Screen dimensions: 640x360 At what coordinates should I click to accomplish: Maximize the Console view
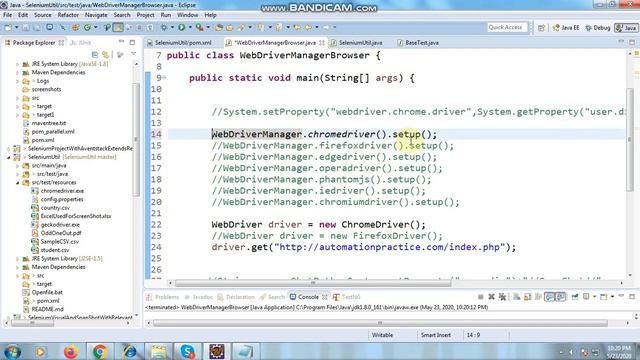pos(631,296)
